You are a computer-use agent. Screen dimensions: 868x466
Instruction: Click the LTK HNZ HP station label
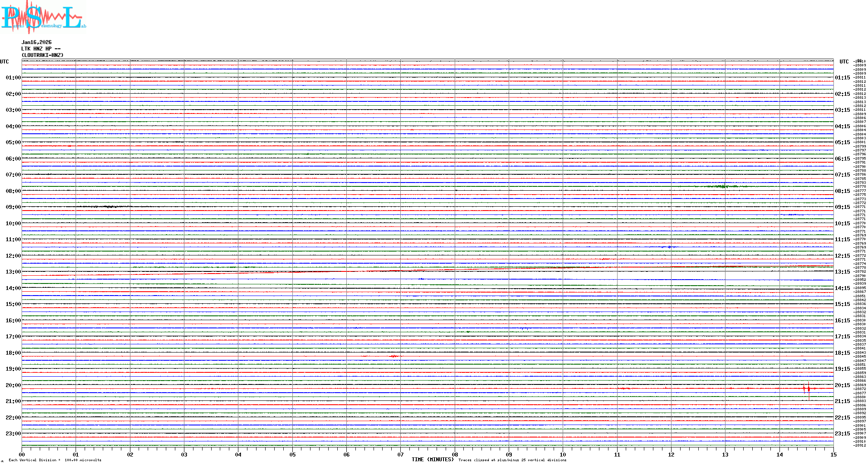[x=41, y=49]
